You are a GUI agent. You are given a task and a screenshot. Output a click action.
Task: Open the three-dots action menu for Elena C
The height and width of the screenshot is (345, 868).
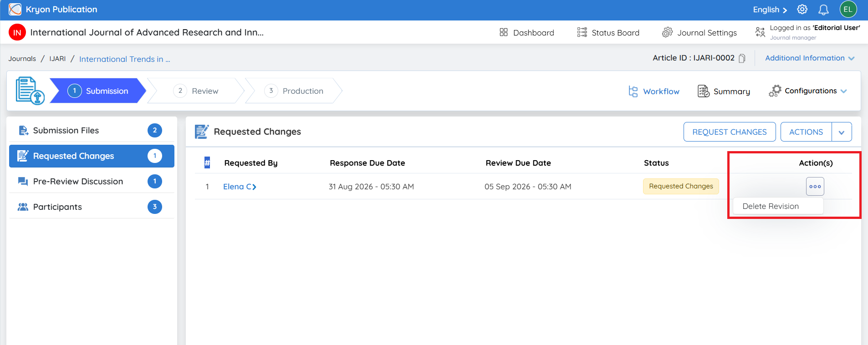click(x=815, y=187)
